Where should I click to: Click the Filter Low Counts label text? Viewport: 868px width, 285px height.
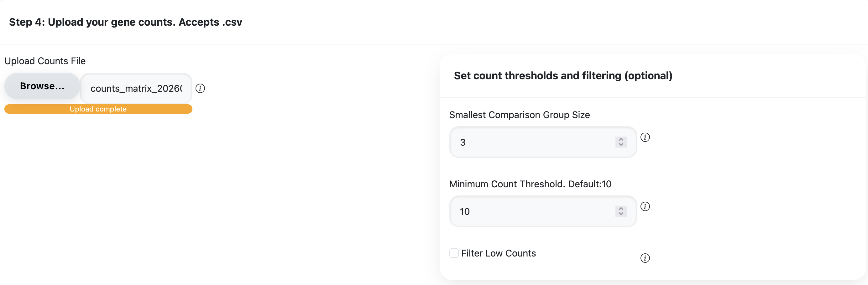(498, 253)
